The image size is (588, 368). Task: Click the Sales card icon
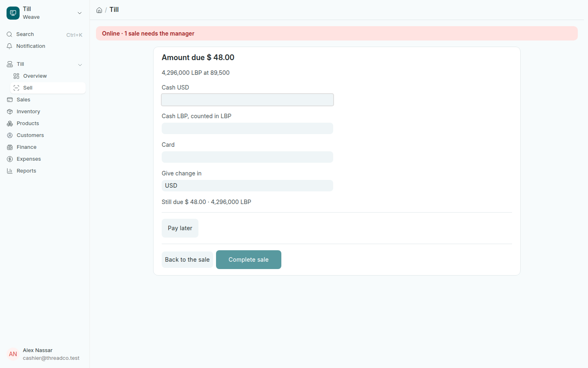10,100
